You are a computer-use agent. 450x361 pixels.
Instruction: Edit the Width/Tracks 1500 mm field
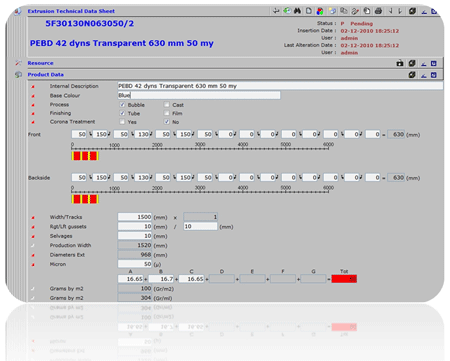(135, 217)
